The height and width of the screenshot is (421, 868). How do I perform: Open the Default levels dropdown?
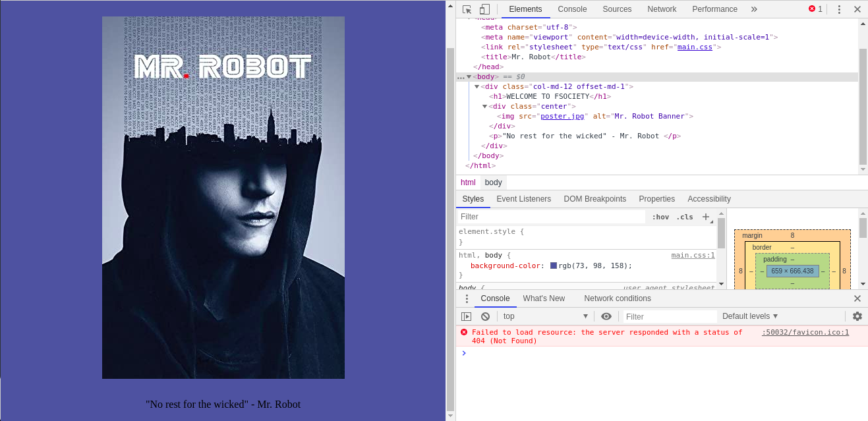(750, 316)
